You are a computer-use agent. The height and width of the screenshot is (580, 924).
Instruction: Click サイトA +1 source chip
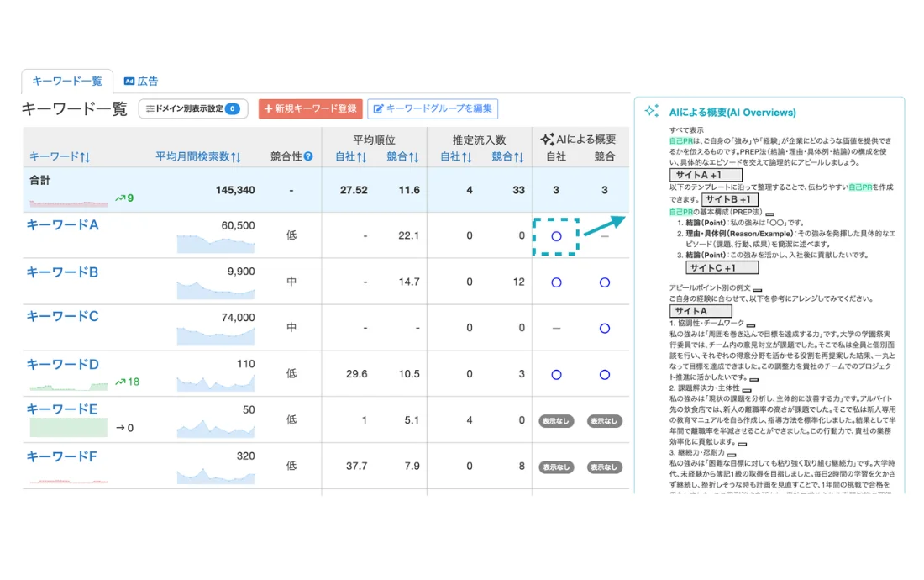(x=706, y=175)
